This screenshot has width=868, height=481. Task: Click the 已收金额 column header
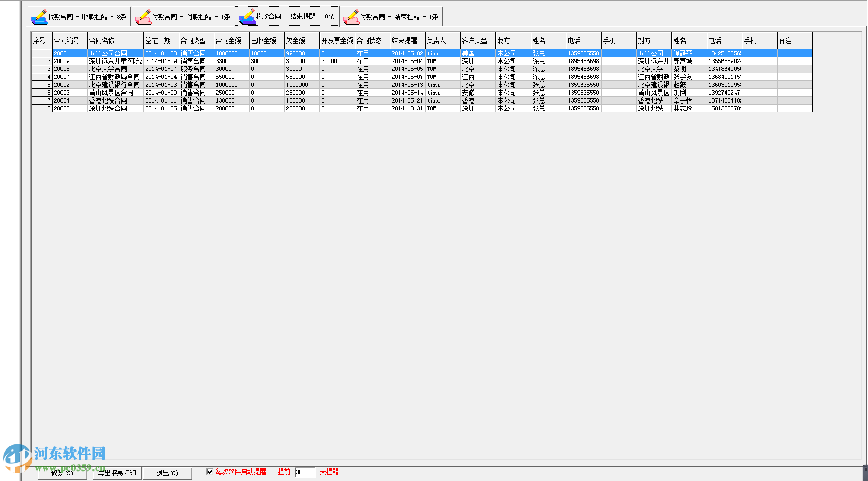click(x=267, y=40)
